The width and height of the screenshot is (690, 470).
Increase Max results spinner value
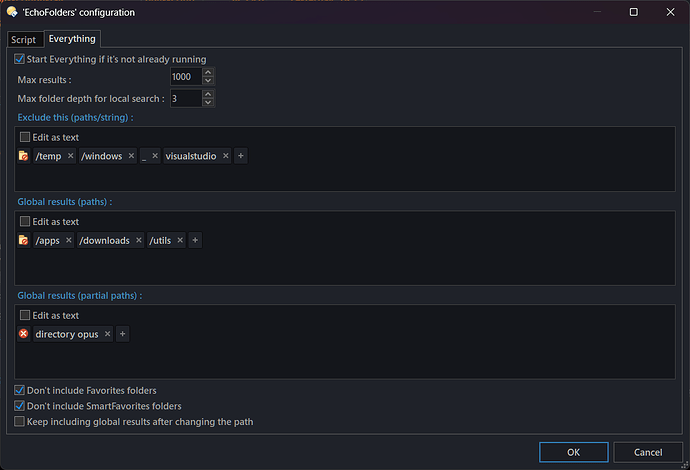point(208,73)
